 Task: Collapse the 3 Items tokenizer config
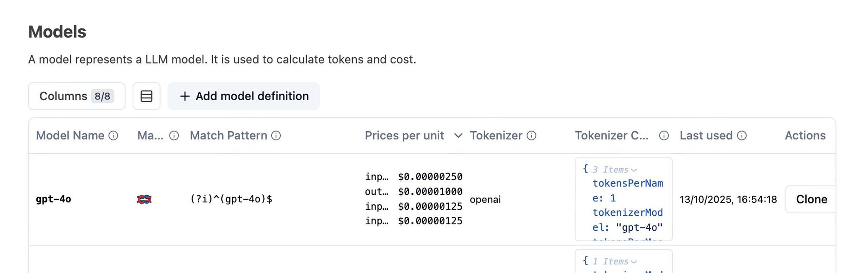point(634,170)
